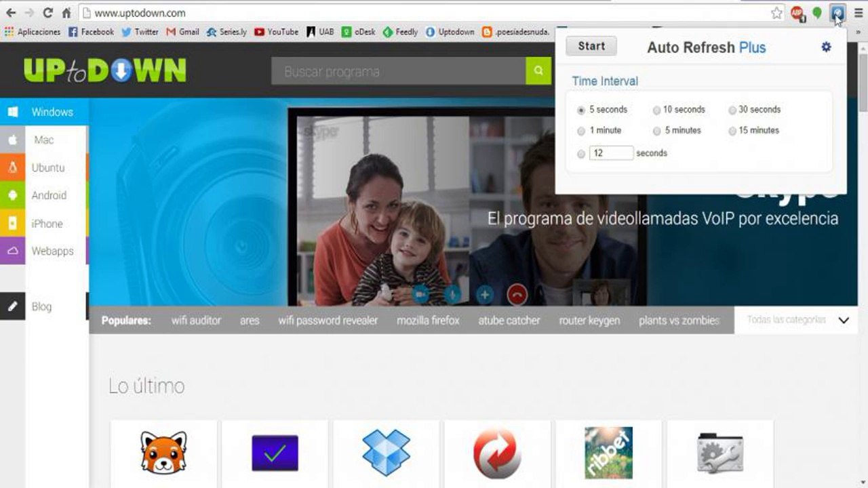
Task: Open the Twitter bookmark
Action: click(x=140, y=32)
